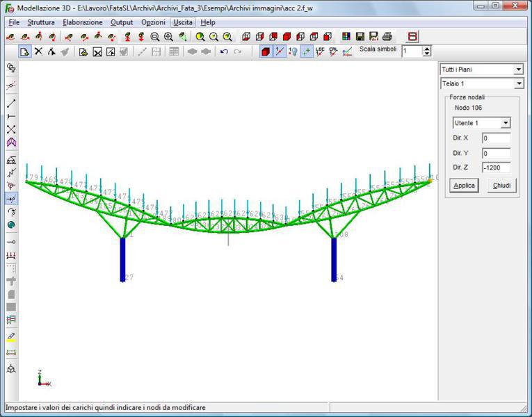Screen dimensions: 532x417
Task: Click the left blue column of the structure
Action: tap(123, 260)
